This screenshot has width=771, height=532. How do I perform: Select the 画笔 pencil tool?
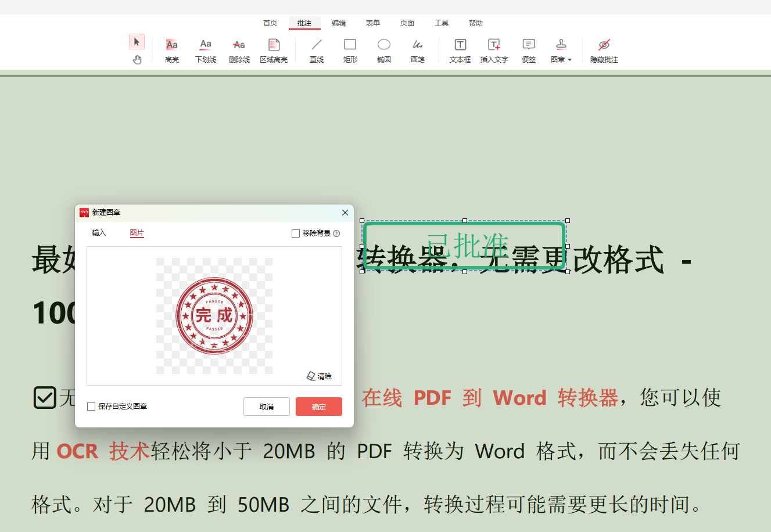click(x=418, y=51)
